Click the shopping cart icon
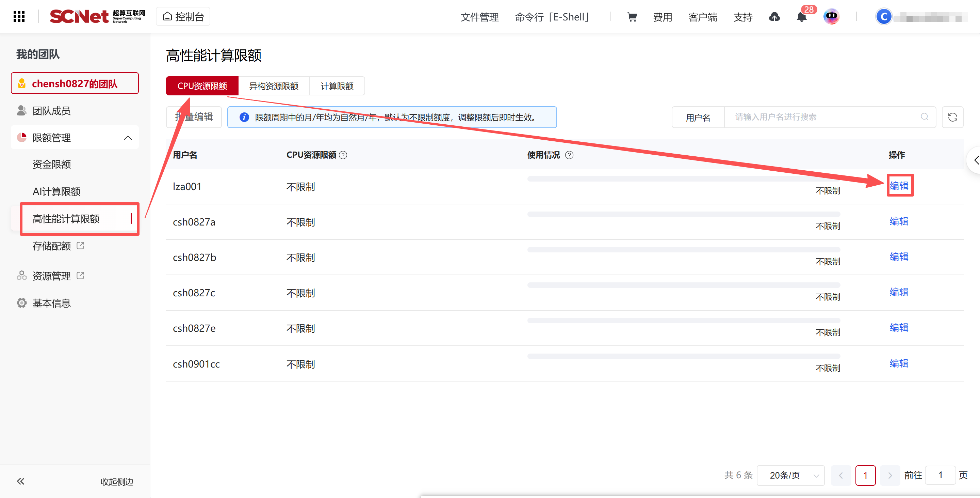 [632, 17]
